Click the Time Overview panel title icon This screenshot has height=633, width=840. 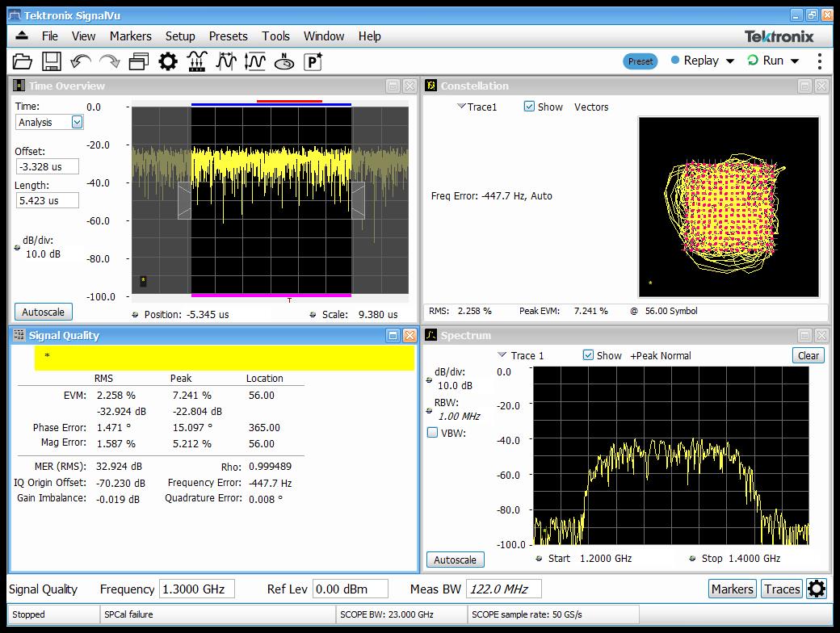pyautogui.click(x=19, y=86)
